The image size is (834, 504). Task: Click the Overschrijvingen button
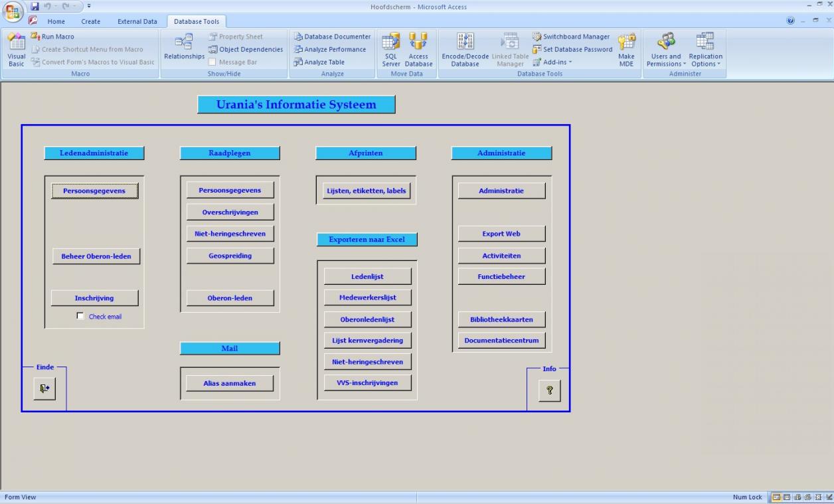(230, 212)
